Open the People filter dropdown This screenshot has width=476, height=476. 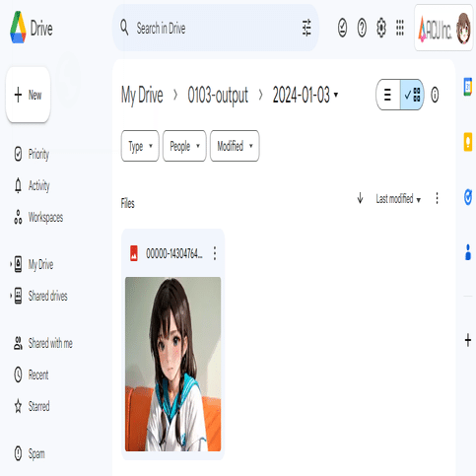184,146
